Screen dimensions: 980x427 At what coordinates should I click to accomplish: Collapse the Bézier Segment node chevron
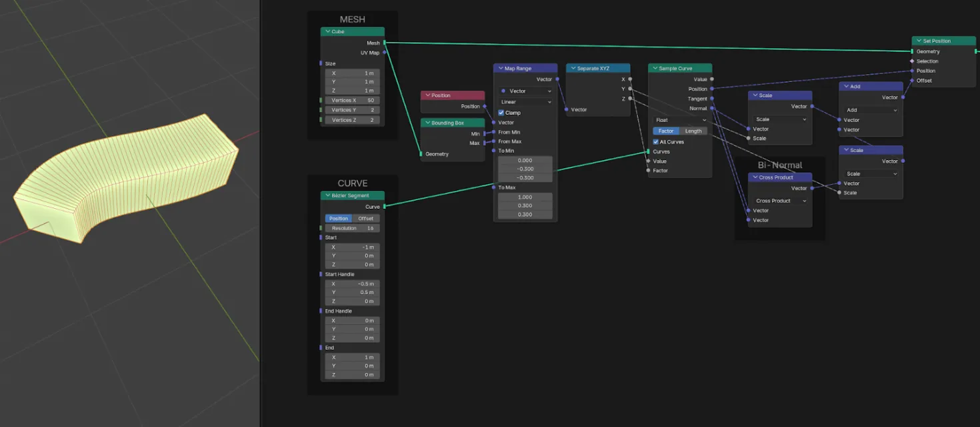click(327, 195)
